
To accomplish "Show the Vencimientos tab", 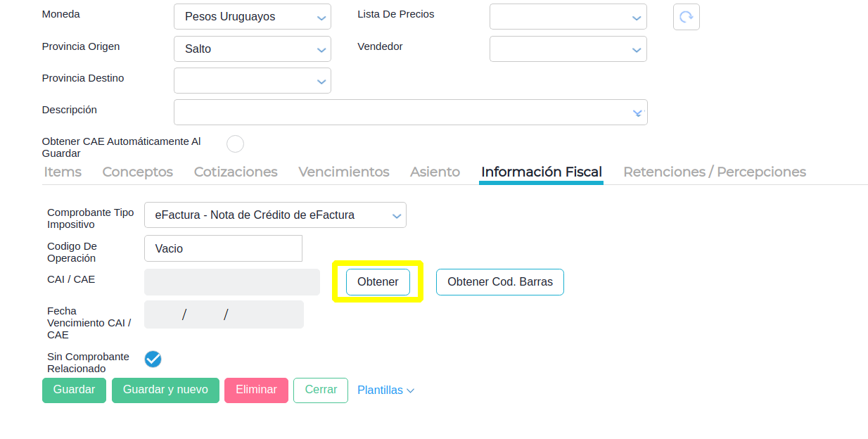I will tap(344, 172).
